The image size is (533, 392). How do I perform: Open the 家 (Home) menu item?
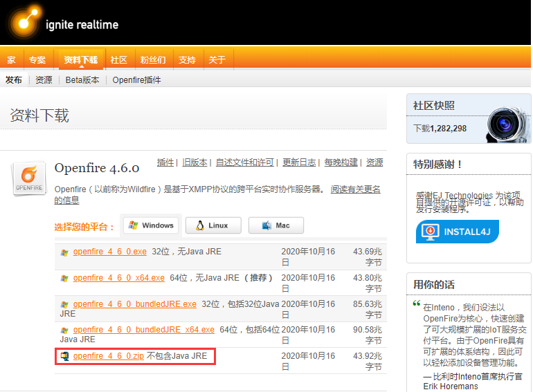point(11,59)
